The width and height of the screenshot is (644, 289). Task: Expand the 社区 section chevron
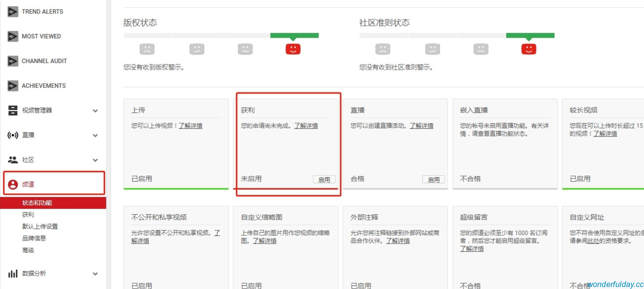tap(95, 160)
